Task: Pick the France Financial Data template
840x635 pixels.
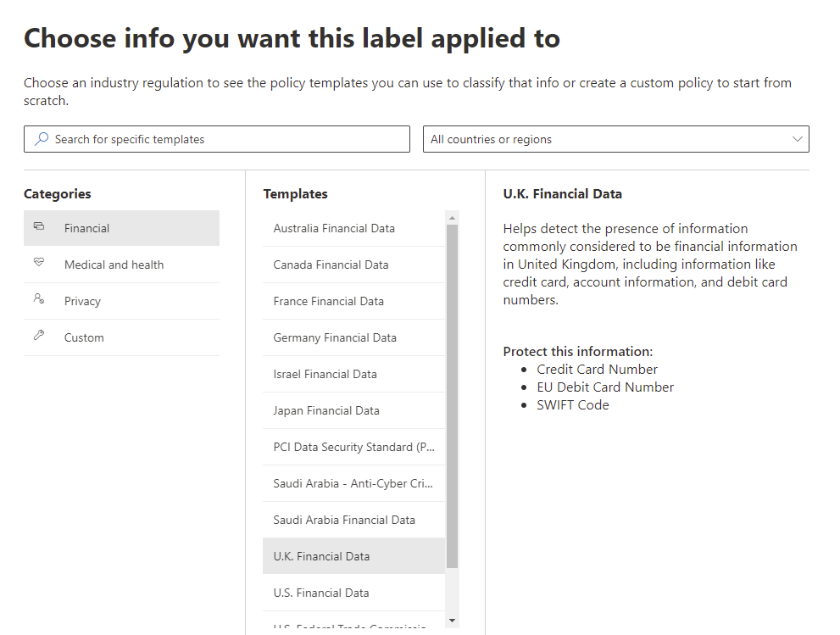Action: (328, 301)
